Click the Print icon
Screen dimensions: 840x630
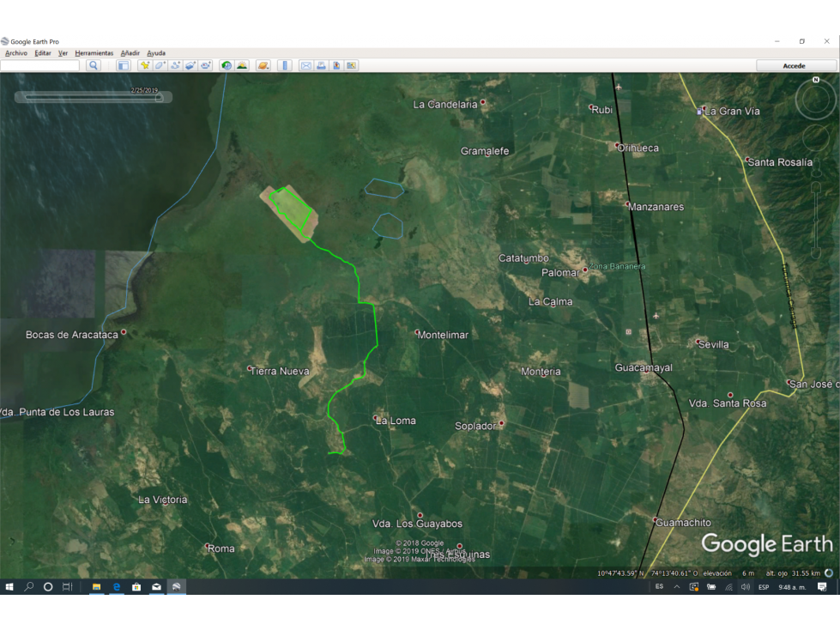[321, 65]
